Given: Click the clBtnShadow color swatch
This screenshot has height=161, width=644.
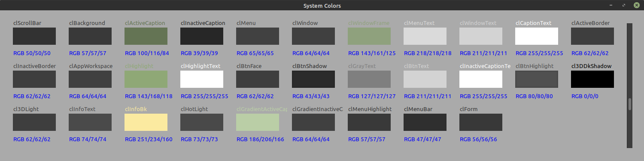Looking at the screenshot, I should click(313, 79).
